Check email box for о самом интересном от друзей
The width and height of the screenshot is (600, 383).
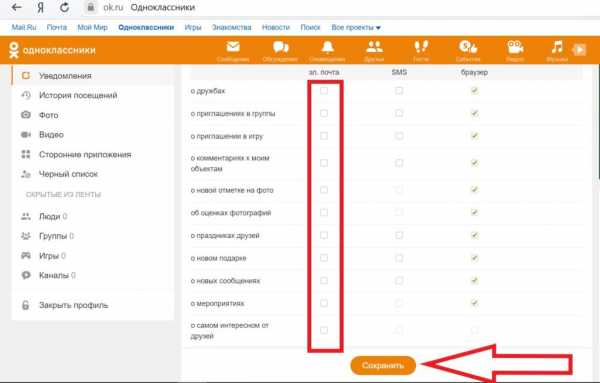click(324, 330)
